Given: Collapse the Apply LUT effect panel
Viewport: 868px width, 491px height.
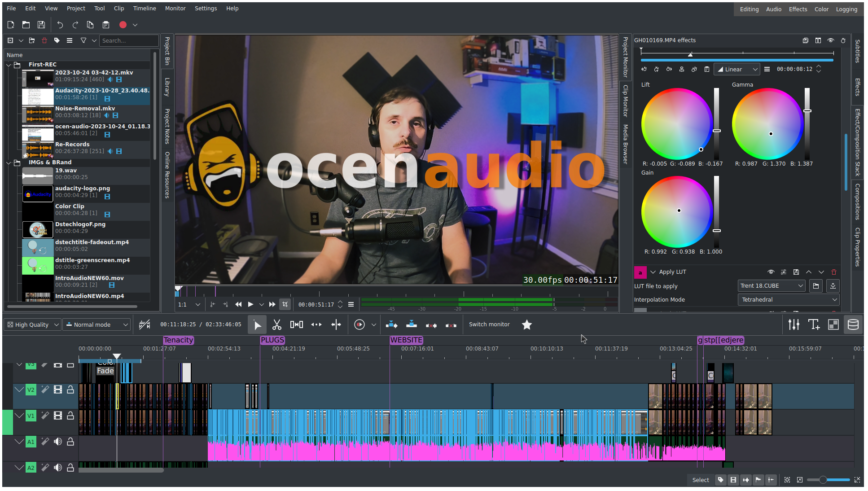Looking at the screenshot, I should pos(653,272).
